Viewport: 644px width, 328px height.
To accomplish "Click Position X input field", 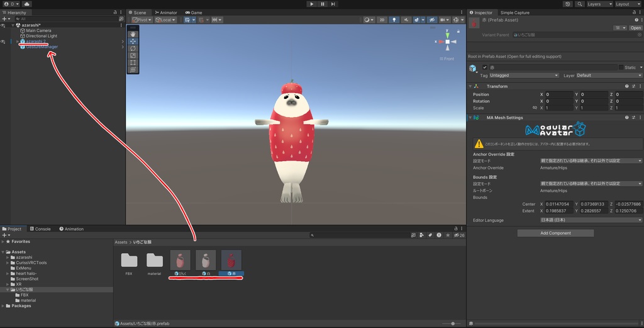I will coord(559,94).
